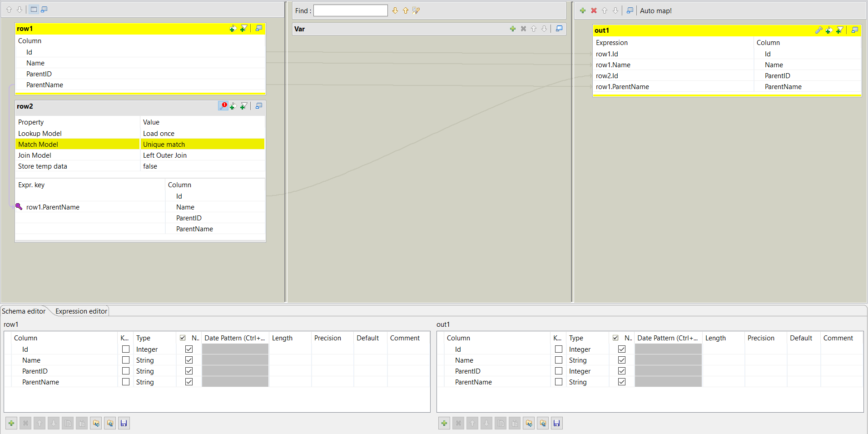Click Date Pattern cell for row1 Id
Screen dimensions: 868x434
pos(235,349)
